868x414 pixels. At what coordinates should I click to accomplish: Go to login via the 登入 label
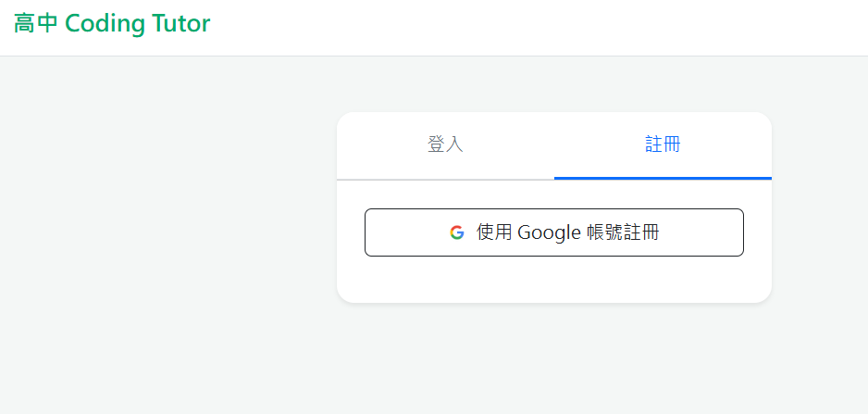(445, 144)
